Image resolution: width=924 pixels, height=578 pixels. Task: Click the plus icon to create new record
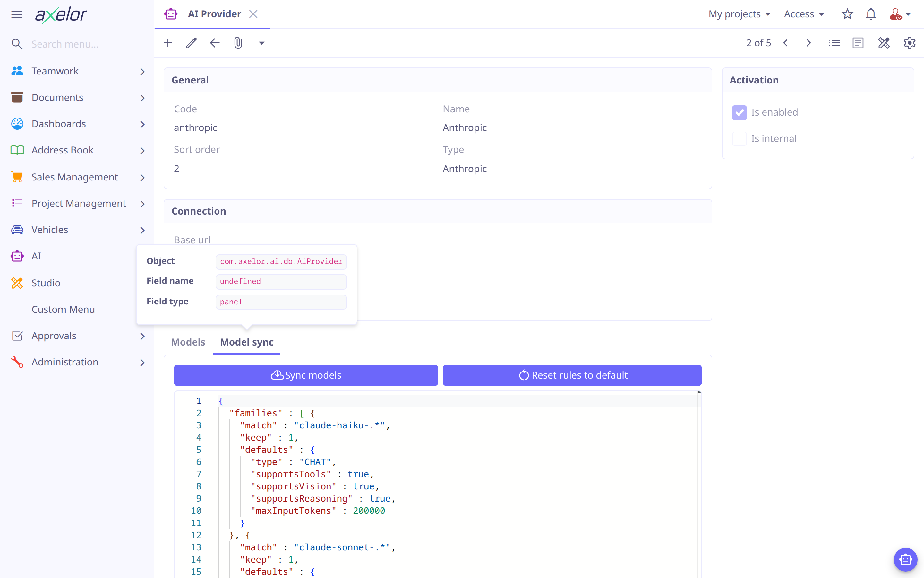(x=168, y=43)
